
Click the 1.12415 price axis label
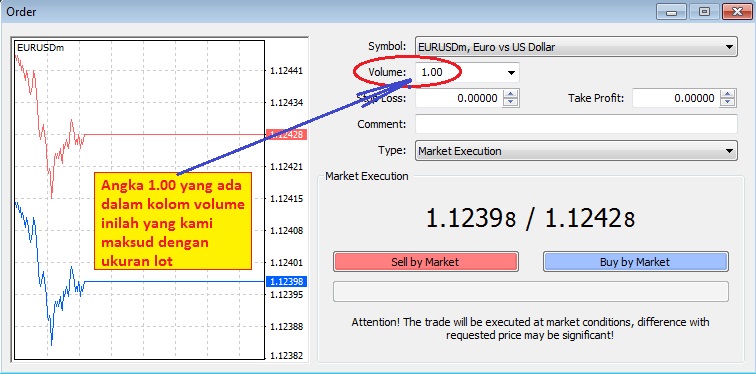286,199
